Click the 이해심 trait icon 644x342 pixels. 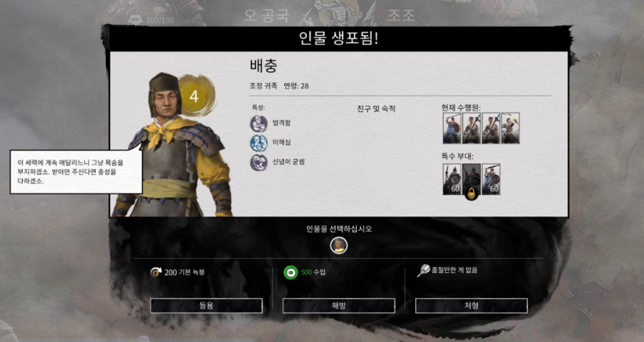click(259, 143)
